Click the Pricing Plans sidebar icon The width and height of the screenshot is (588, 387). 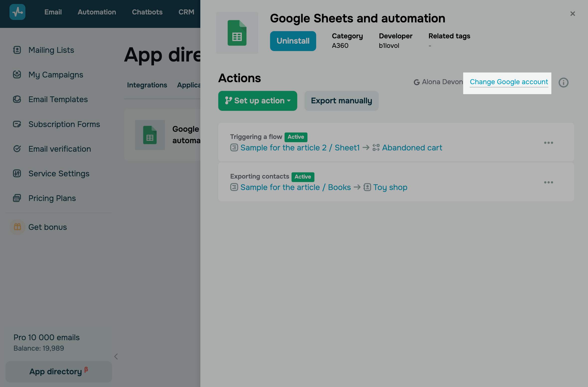tap(17, 198)
